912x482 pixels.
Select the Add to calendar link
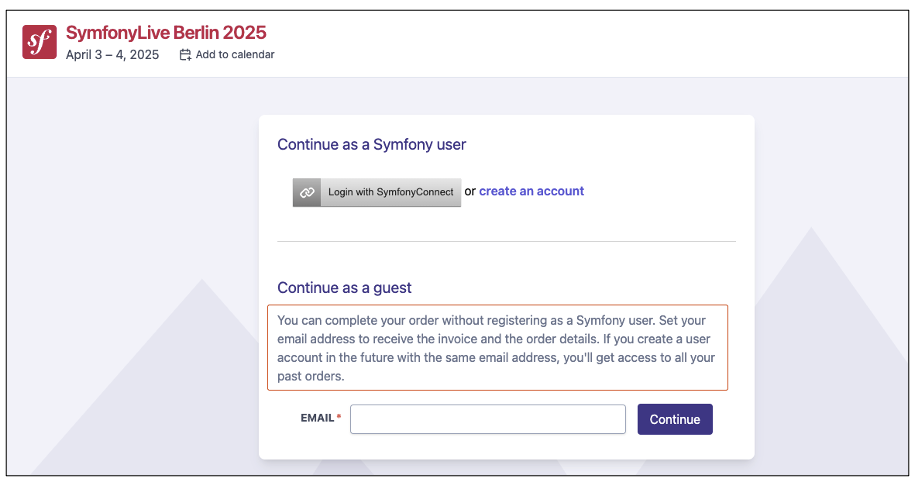click(235, 55)
